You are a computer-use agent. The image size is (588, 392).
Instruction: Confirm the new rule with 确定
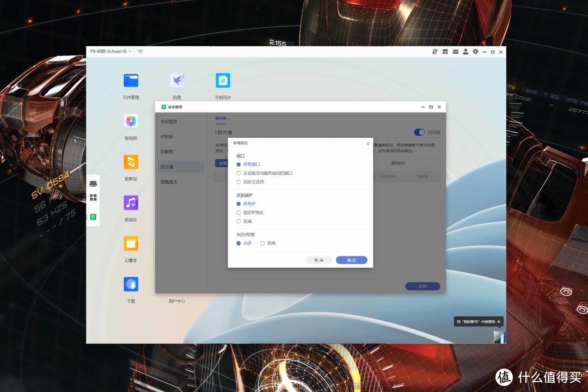point(351,260)
